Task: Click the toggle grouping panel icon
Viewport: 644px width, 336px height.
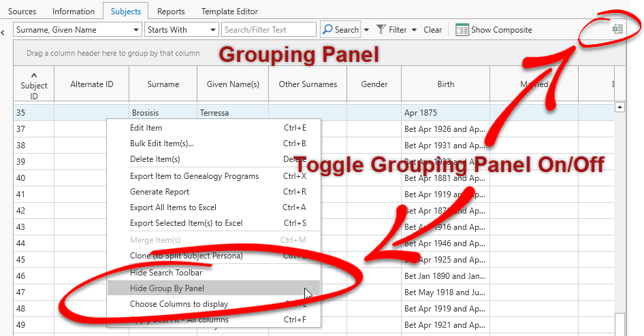Action: click(x=617, y=29)
